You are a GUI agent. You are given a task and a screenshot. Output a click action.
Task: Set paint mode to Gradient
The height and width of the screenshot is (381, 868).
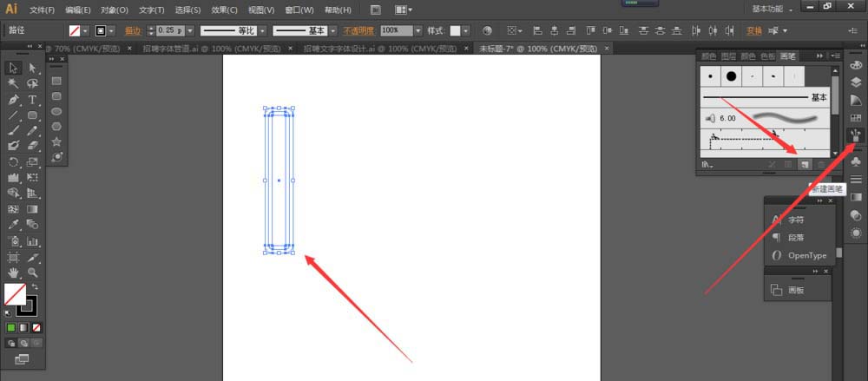click(x=23, y=328)
